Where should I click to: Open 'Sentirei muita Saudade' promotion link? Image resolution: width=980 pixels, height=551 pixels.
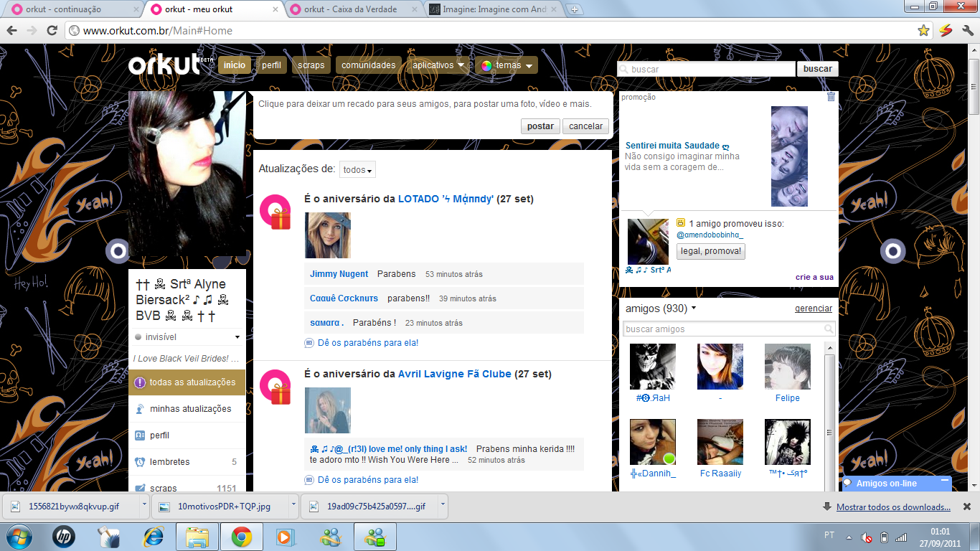[677, 146]
